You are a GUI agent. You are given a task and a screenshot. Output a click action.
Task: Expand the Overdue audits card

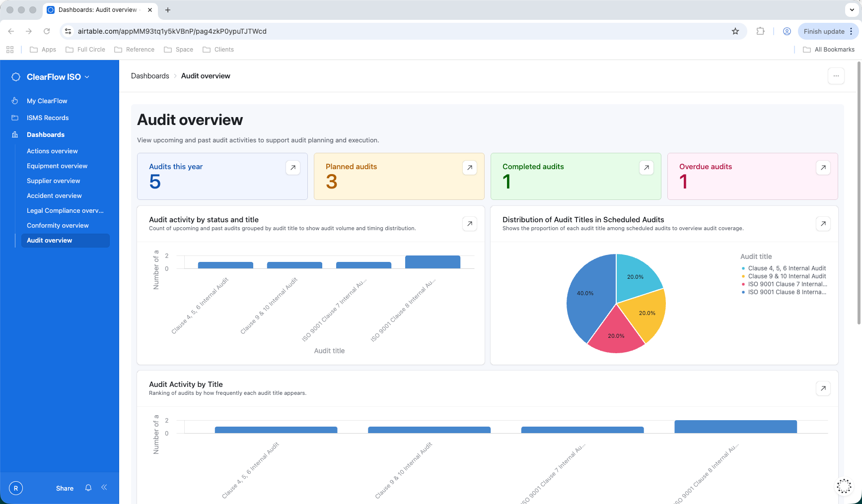[x=823, y=168]
